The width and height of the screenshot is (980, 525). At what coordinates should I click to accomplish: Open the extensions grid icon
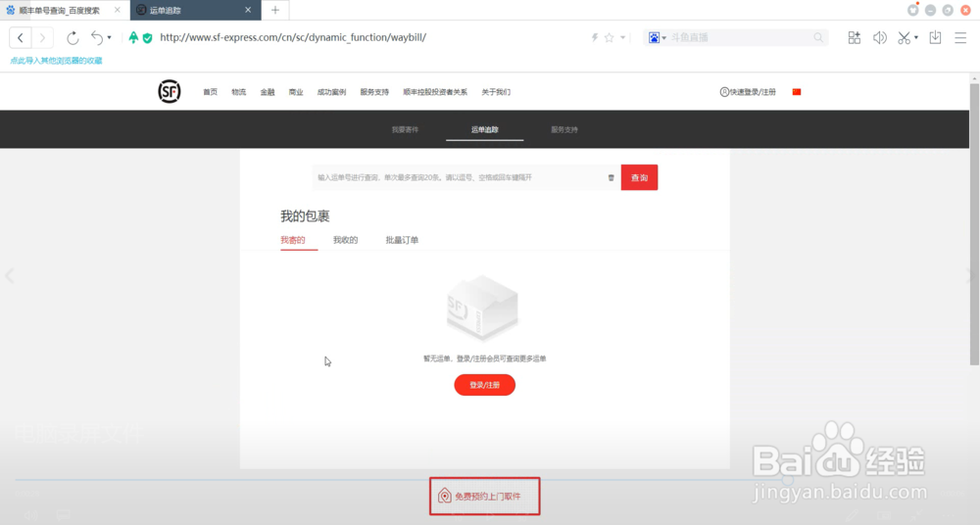coord(854,37)
